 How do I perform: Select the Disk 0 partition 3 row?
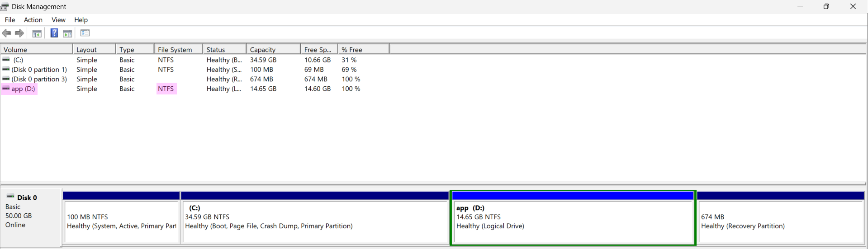click(x=39, y=79)
